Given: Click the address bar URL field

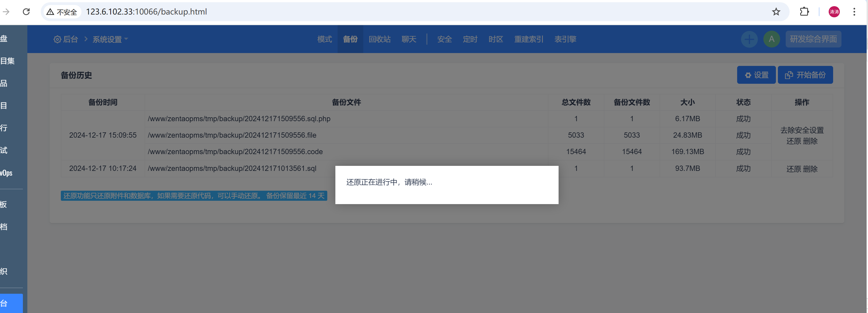Looking at the screenshot, I should pos(146,11).
